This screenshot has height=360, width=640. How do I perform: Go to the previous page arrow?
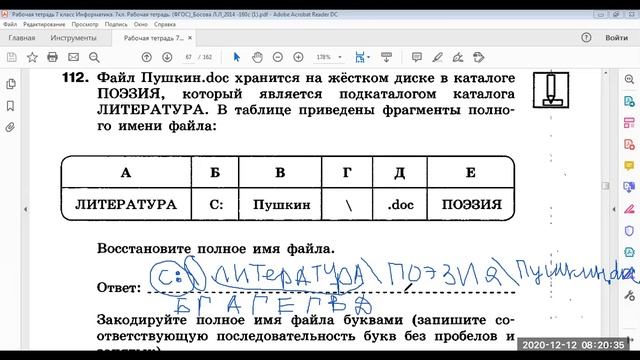(x=147, y=57)
